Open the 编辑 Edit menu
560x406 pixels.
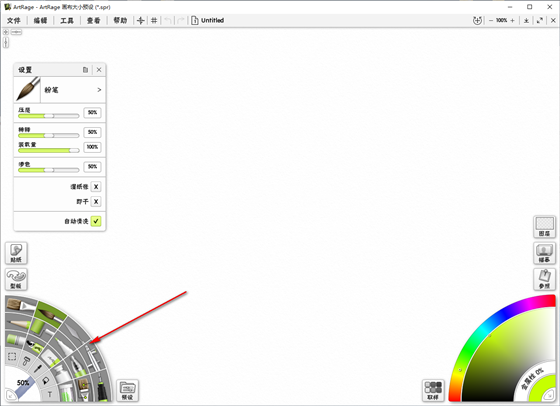40,20
